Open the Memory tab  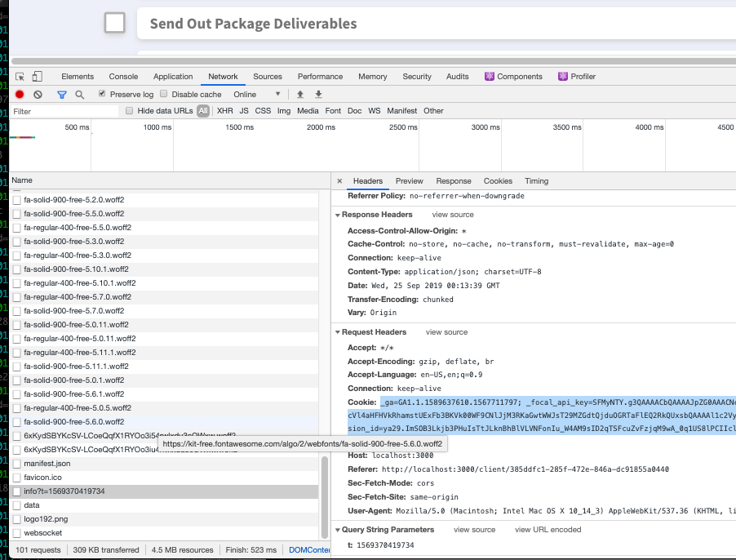(373, 77)
